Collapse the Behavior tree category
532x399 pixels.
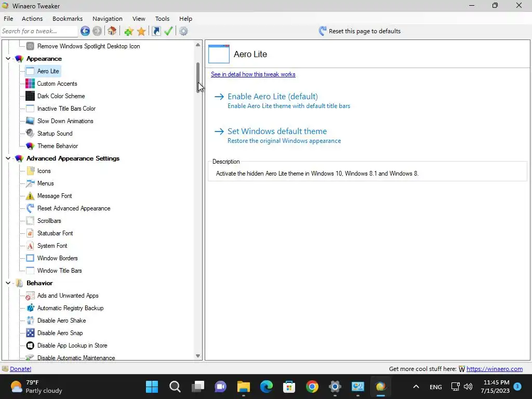tap(8, 283)
